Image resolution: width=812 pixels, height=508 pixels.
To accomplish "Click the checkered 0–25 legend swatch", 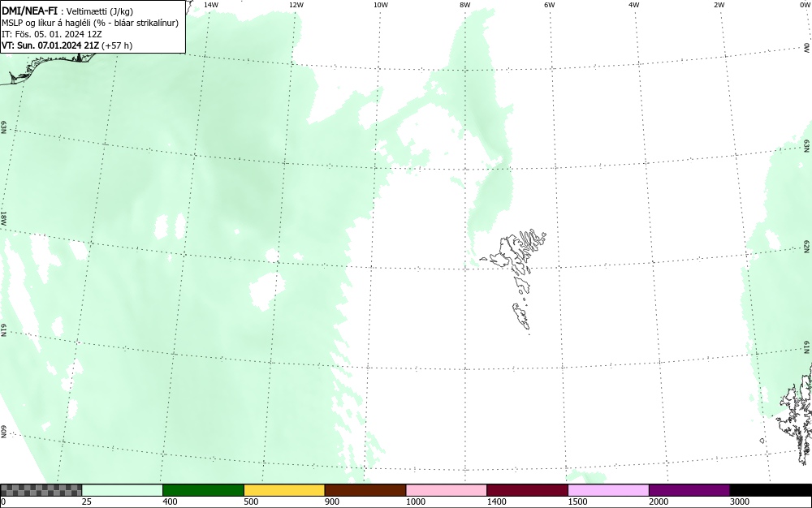I will point(41,490).
